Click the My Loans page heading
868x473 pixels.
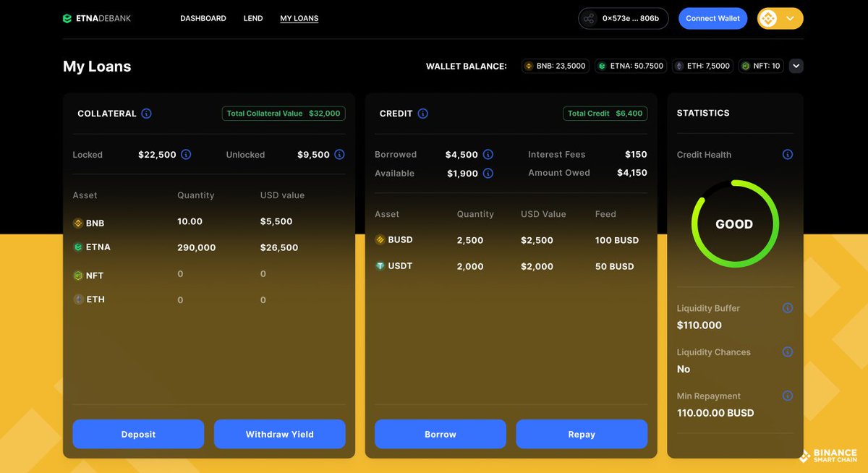click(97, 67)
